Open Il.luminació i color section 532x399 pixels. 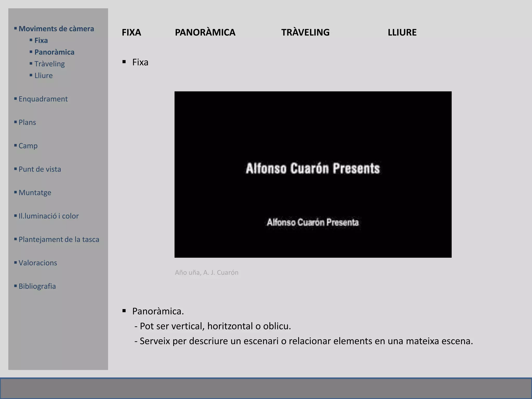[x=49, y=216]
